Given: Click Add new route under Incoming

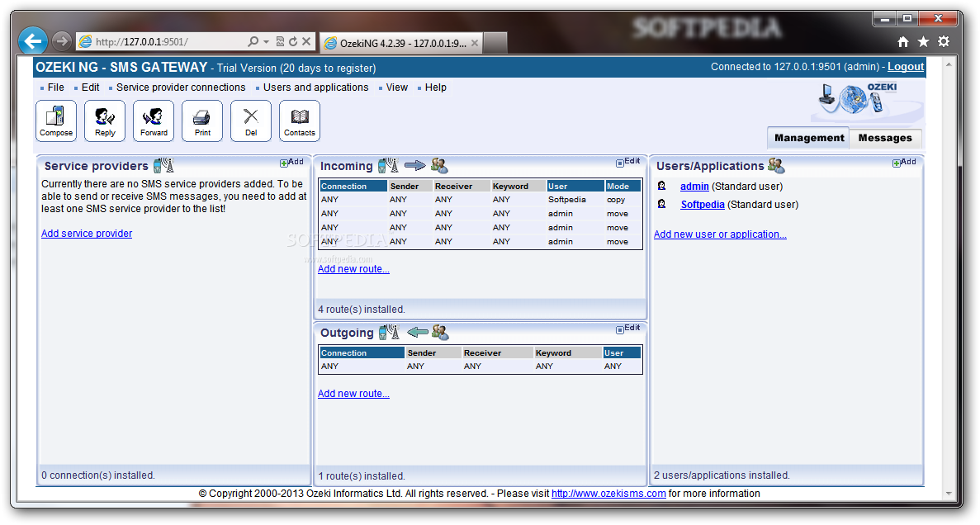Looking at the screenshot, I should (353, 269).
